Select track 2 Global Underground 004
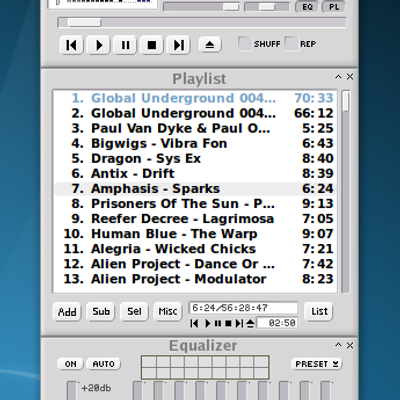 tap(195, 113)
